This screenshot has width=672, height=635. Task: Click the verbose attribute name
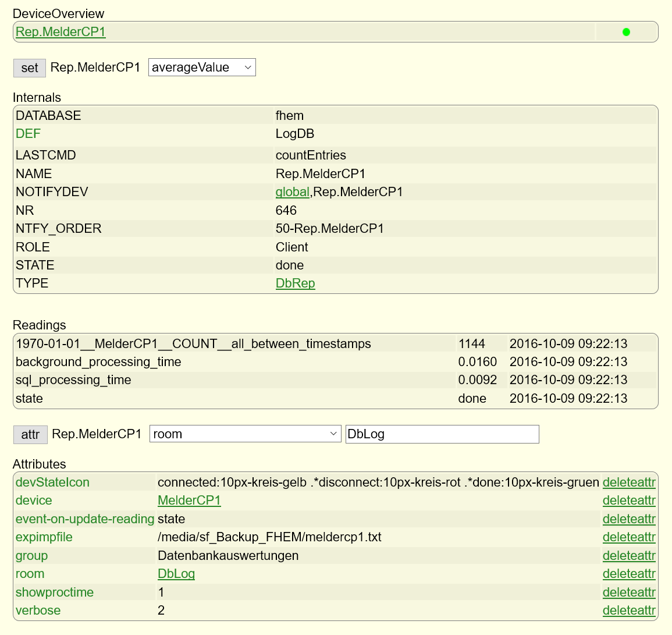click(x=38, y=611)
